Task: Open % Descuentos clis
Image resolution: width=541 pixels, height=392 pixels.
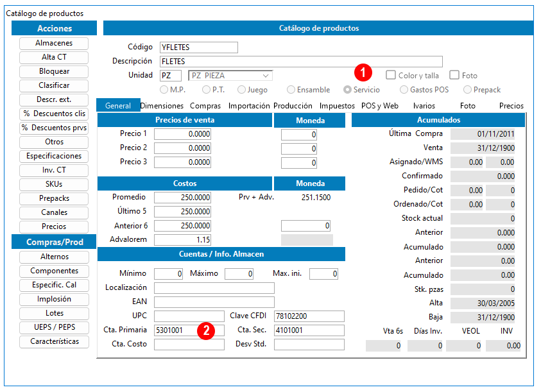Action: (x=54, y=114)
